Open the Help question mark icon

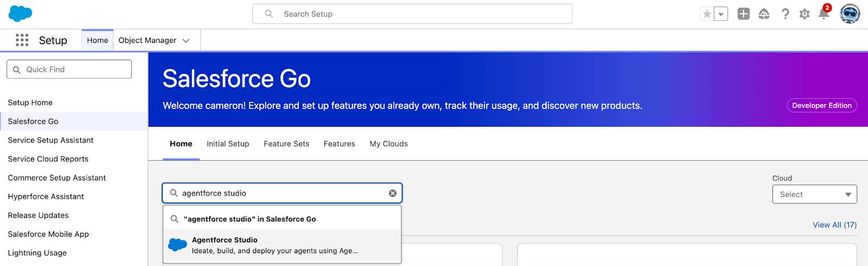click(x=785, y=14)
